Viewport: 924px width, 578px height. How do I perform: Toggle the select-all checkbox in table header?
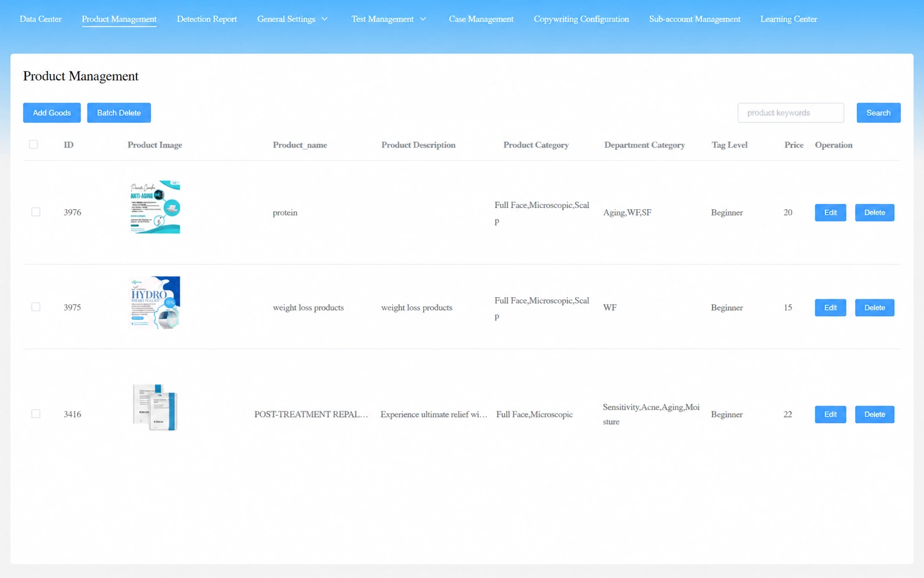(33, 144)
